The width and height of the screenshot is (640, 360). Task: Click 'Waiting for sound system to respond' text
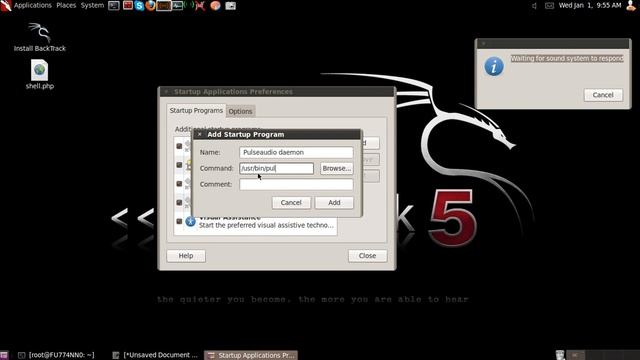(567, 58)
